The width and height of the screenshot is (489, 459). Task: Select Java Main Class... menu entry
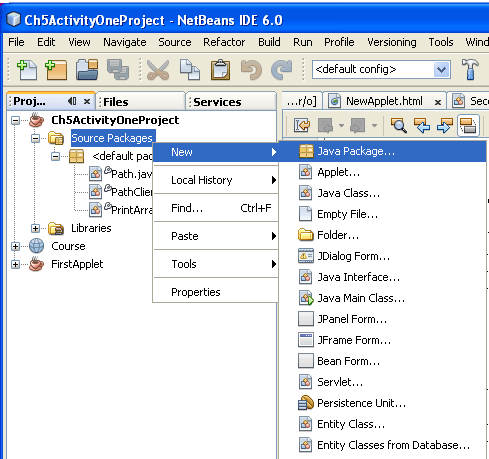click(383, 298)
